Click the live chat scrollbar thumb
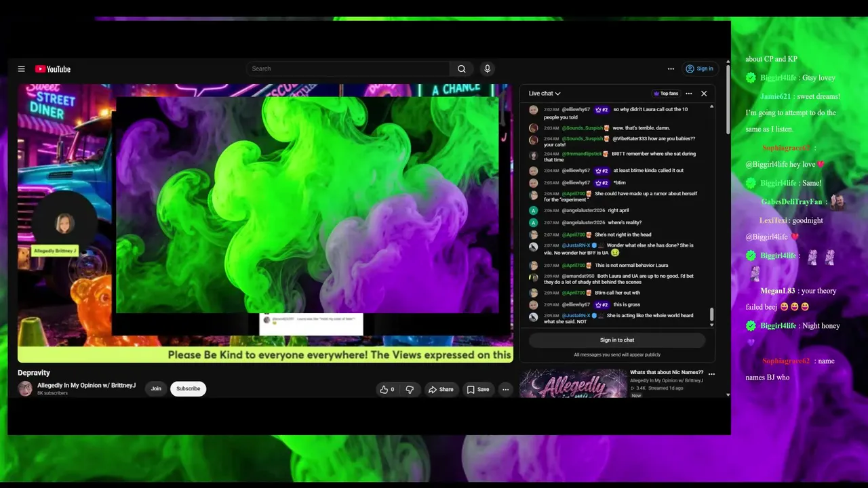This screenshot has width=868, height=488. pyautogui.click(x=711, y=314)
